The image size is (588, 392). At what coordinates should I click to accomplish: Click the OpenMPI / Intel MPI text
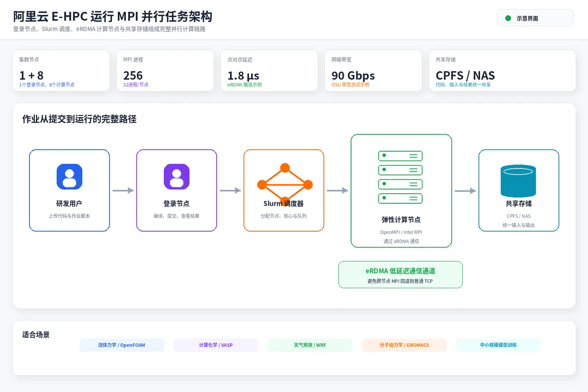[401, 232]
